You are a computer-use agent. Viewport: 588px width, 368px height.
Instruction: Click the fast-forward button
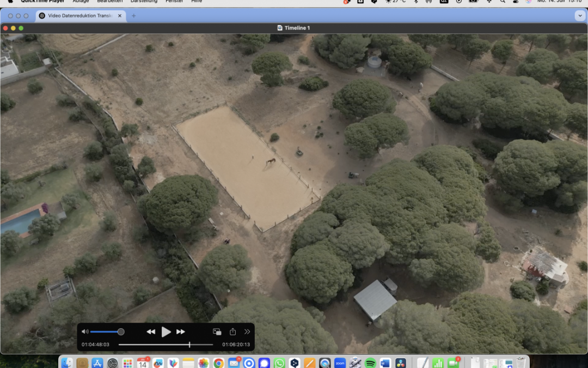tap(181, 331)
